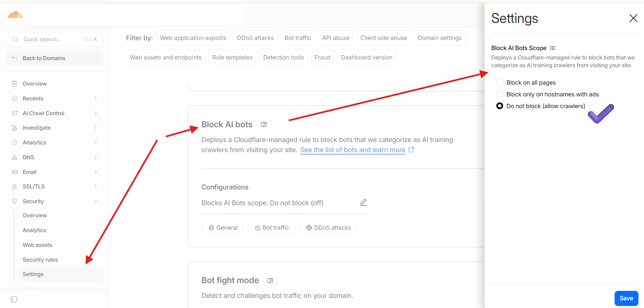This screenshot has height=308, width=644.
Task: Filter by Fraud
Action: (323, 57)
